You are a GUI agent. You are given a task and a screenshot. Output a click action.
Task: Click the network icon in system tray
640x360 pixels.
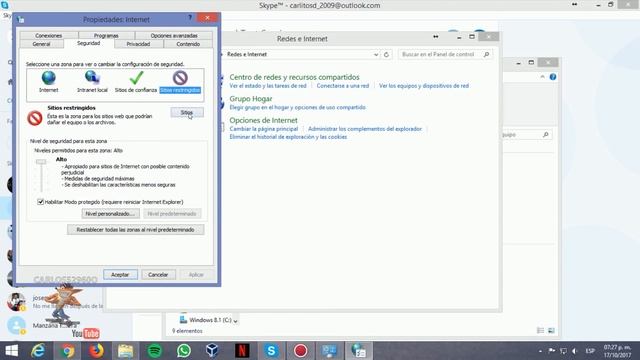563,351
